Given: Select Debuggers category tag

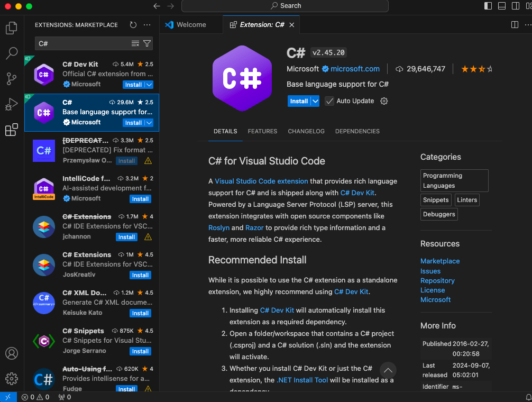Looking at the screenshot, I should coord(439,214).
